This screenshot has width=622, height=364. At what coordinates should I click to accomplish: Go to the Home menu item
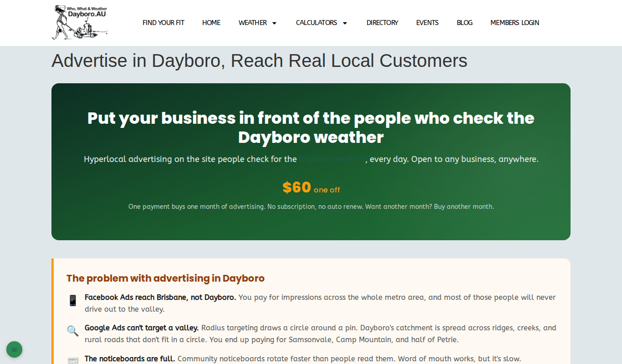[x=211, y=23]
